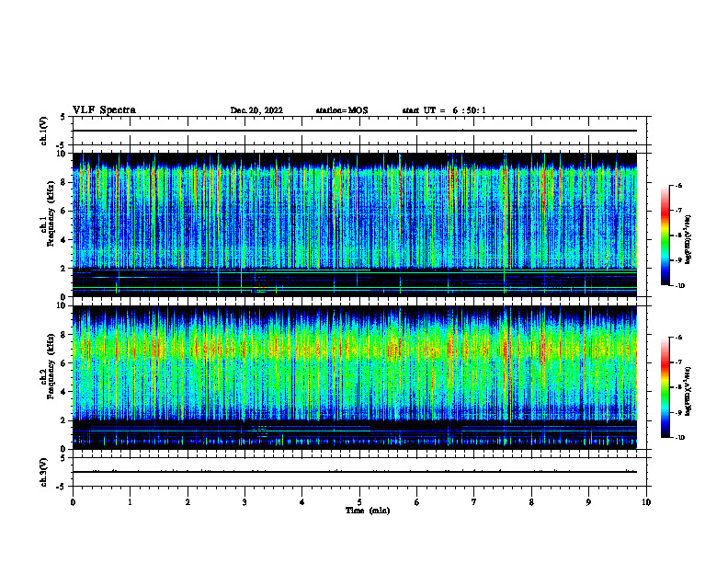Click the time axis tick label "9"
Viewport: 728px width, 563px height.
[x=588, y=502]
